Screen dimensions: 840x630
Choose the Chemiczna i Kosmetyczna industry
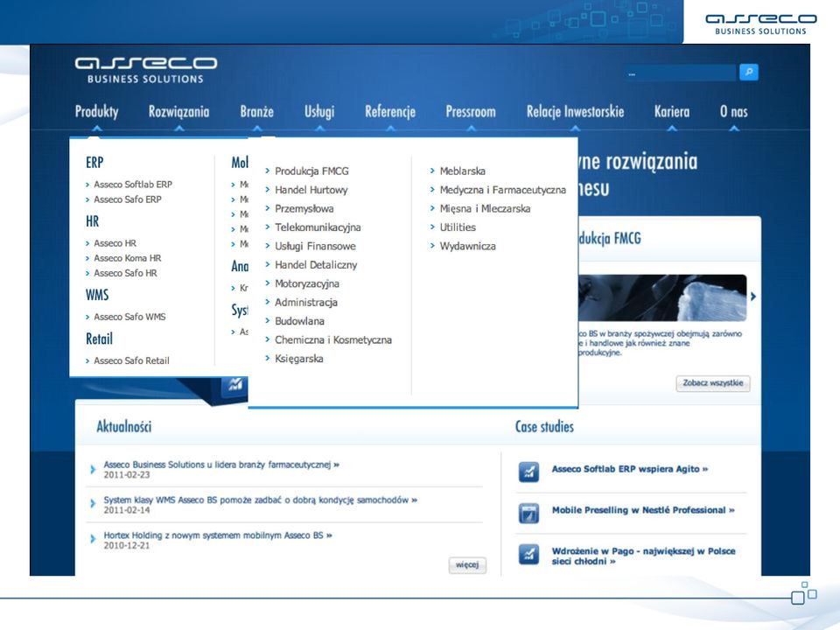333,339
